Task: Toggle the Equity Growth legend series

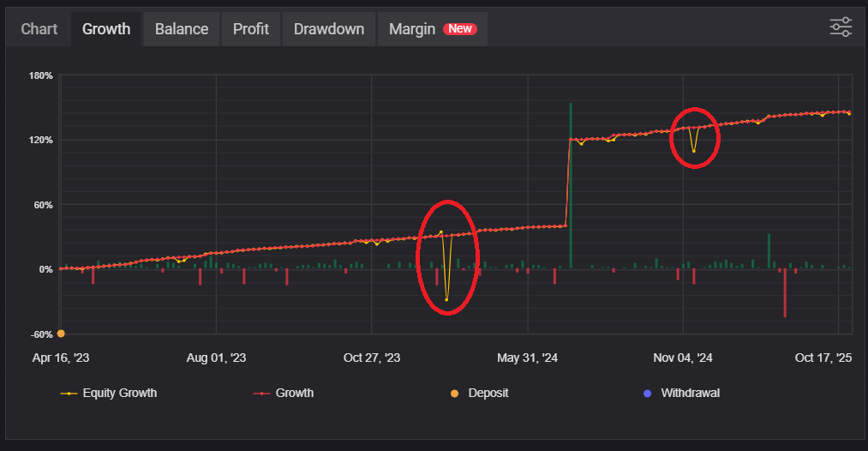Action: [x=109, y=393]
